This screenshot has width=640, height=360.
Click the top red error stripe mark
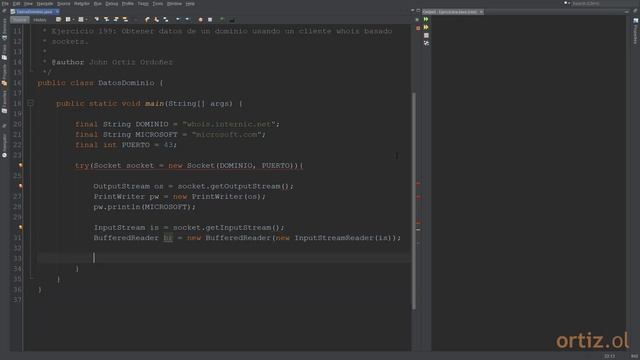point(418,183)
